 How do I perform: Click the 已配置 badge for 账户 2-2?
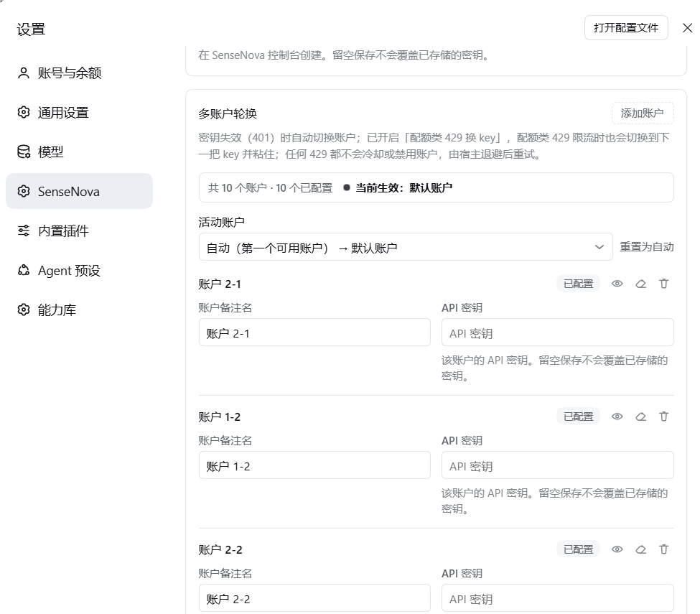click(578, 549)
